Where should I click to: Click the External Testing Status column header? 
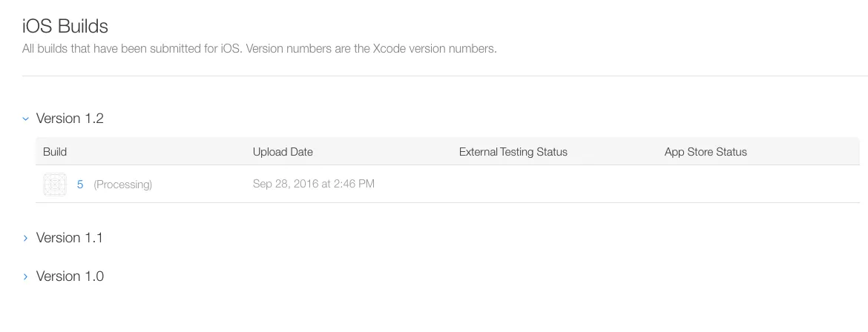click(x=513, y=152)
